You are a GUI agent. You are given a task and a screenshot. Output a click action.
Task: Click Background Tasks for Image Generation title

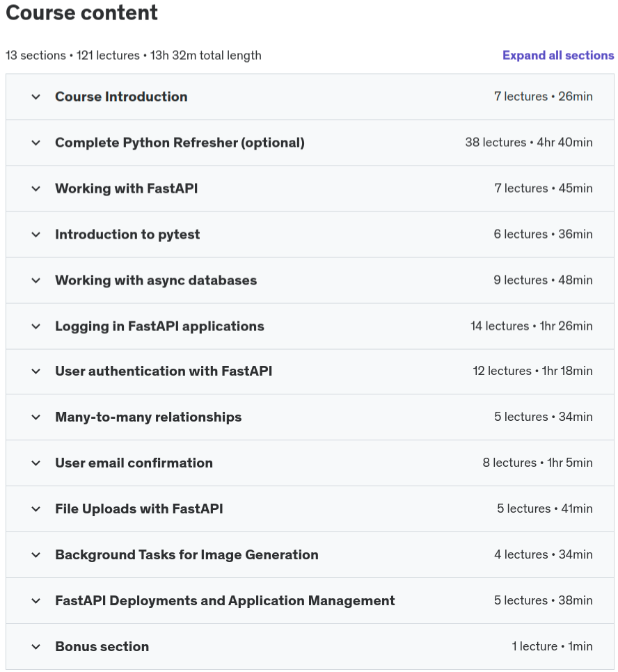(187, 554)
